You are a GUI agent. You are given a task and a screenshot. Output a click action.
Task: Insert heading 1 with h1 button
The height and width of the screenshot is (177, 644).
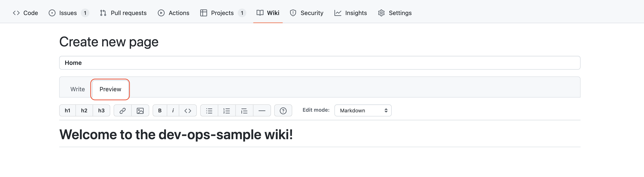pyautogui.click(x=68, y=111)
